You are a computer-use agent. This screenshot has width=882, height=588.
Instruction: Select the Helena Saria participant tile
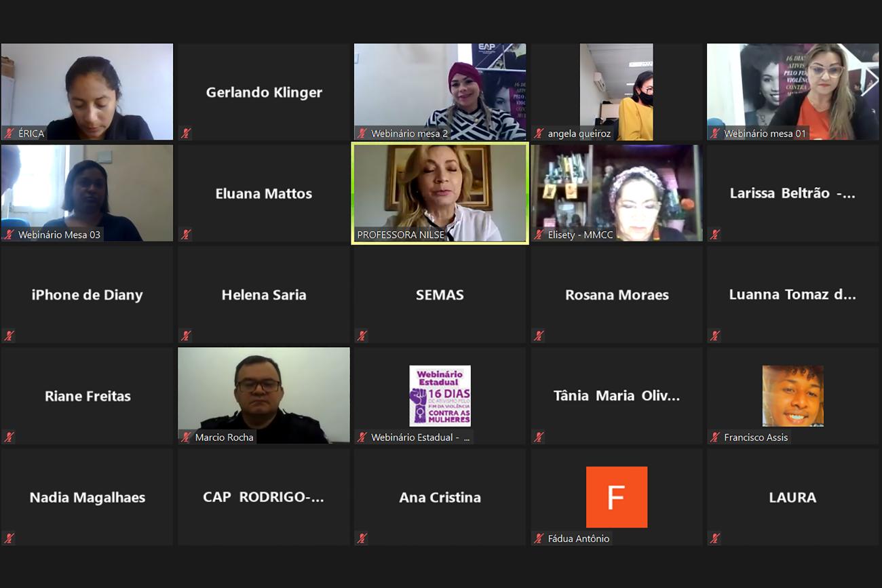[264, 294]
